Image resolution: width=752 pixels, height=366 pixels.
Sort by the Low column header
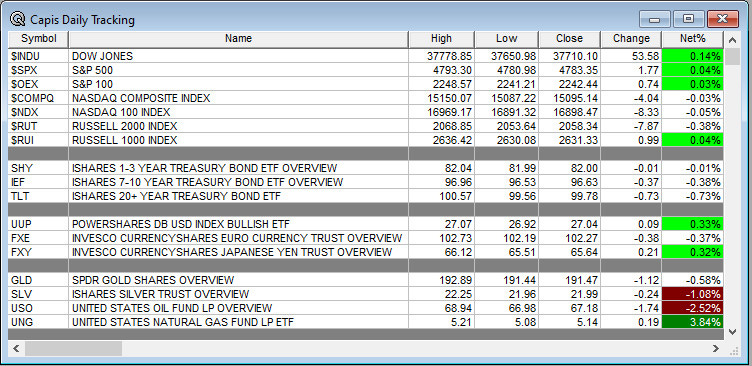point(506,39)
